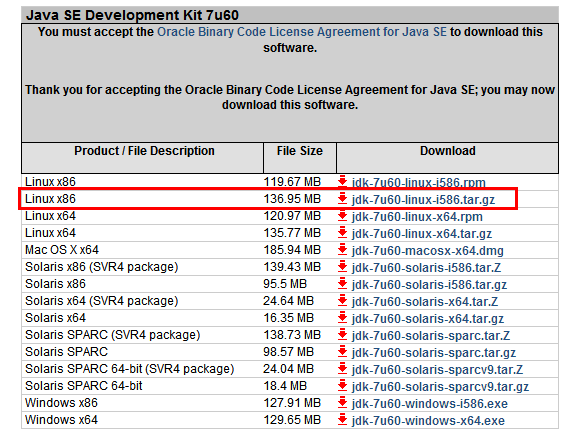Click download arrow icon for jdk-7u60-solaris-i586.tar.gz
This screenshot has height=443, width=575.
pos(343,283)
